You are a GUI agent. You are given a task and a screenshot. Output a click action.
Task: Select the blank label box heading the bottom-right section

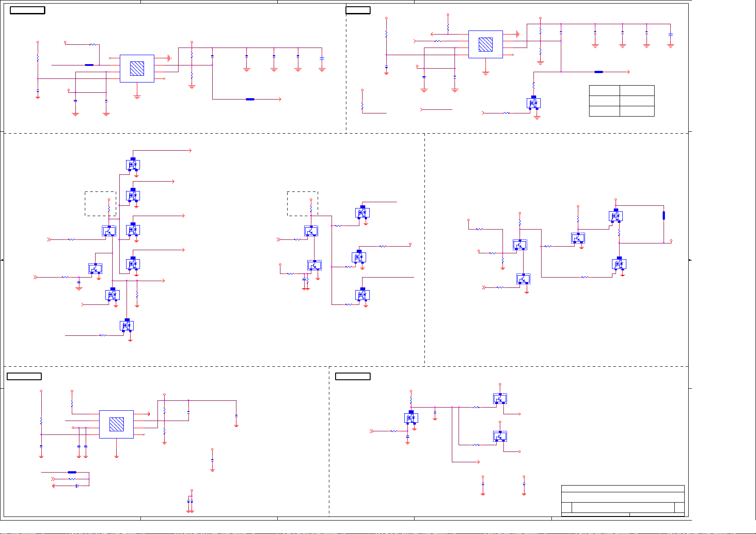tap(353, 376)
